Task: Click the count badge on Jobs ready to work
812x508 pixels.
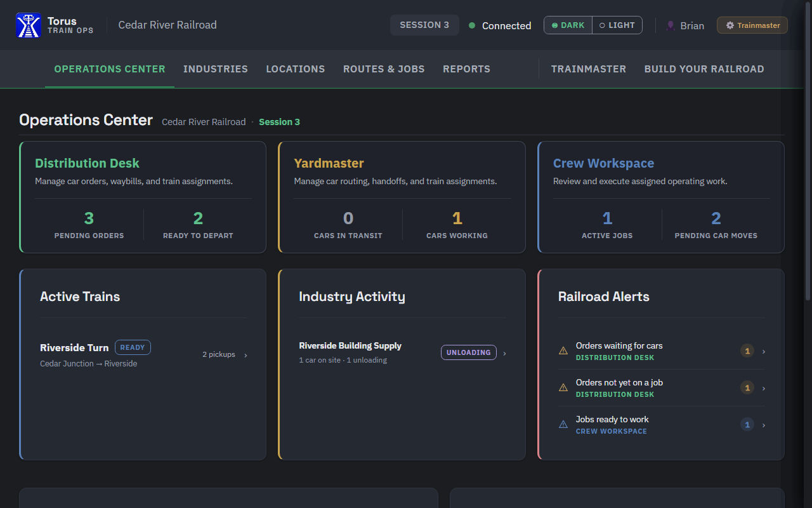Action: pos(747,424)
